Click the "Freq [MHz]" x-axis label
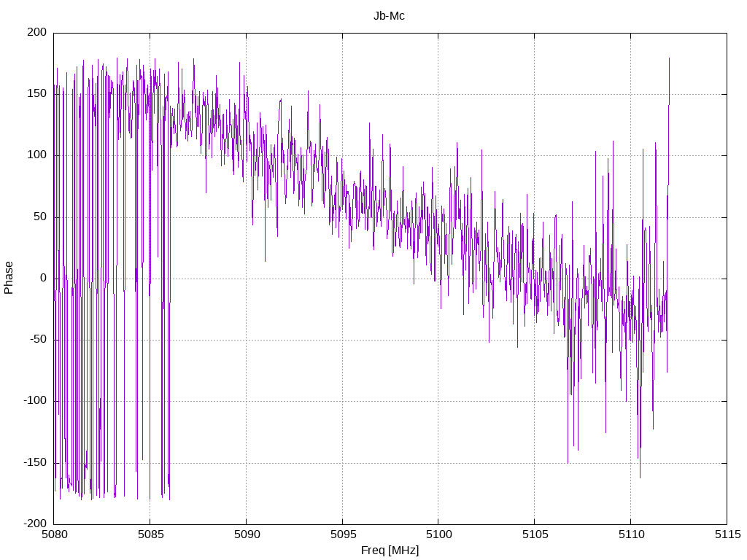The width and height of the screenshot is (747, 560). [390, 551]
